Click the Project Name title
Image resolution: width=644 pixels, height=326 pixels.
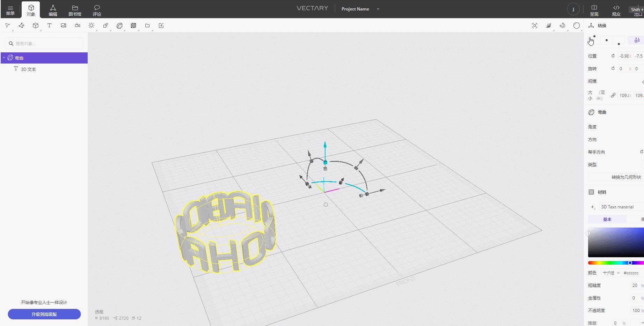355,9
